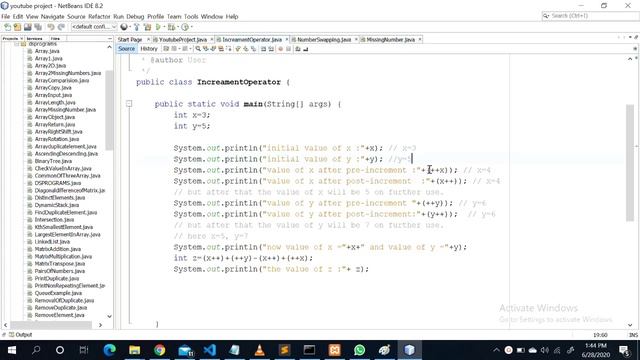Click Find Next Occurrence icon

tap(213, 49)
